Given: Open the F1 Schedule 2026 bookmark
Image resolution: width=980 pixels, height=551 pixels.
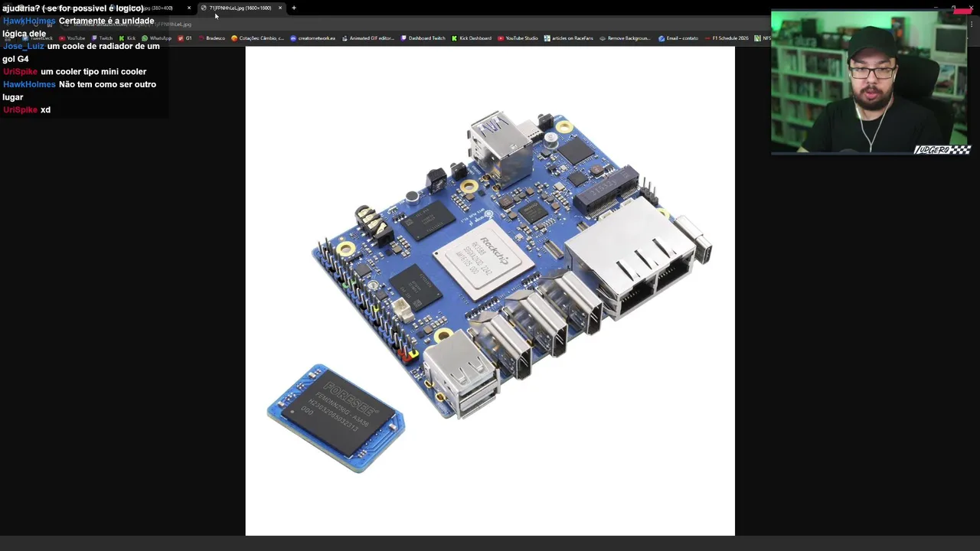Looking at the screenshot, I should click(x=727, y=38).
